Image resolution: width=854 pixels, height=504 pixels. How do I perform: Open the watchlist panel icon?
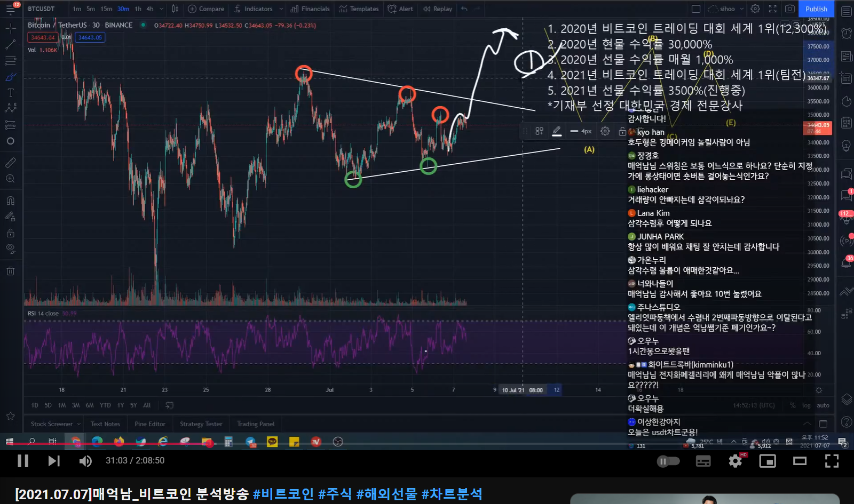pos(847,11)
